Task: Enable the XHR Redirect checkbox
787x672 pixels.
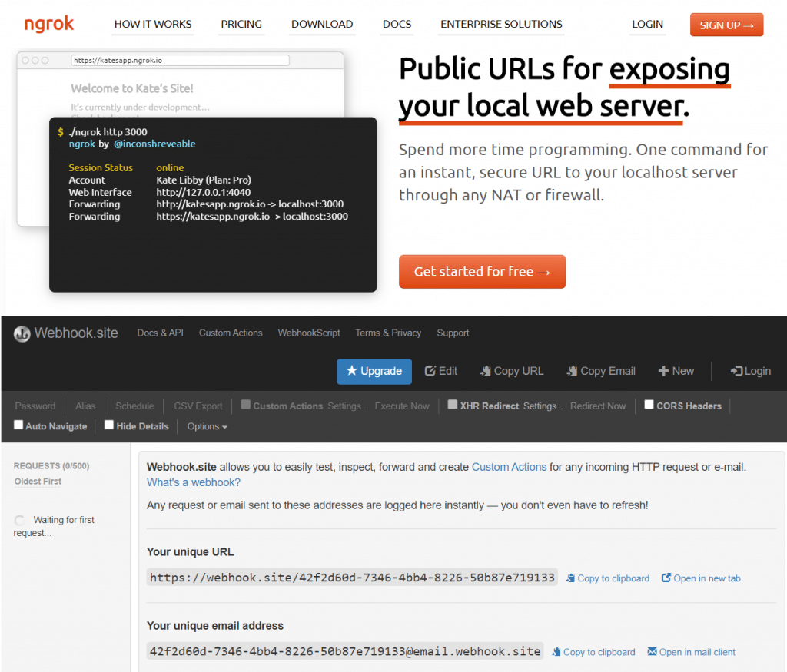Action: click(x=452, y=405)
